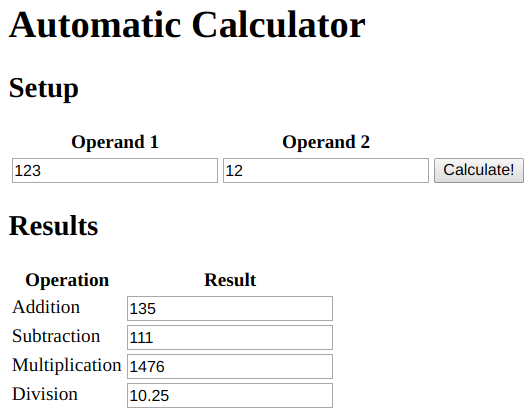The height and width of the screenshot is (418, 529).
Task: Click the Operation column header
Action: [67, 280]
